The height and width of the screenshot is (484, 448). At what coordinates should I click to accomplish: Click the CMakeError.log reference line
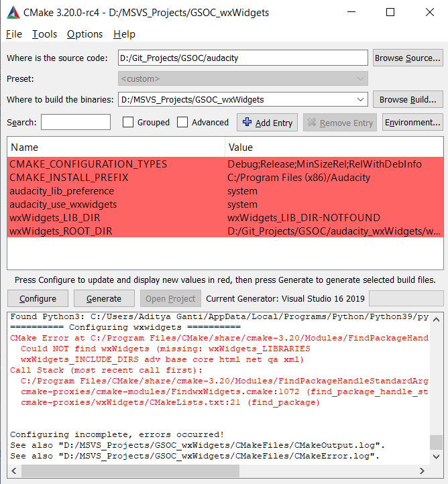(194, 456)
